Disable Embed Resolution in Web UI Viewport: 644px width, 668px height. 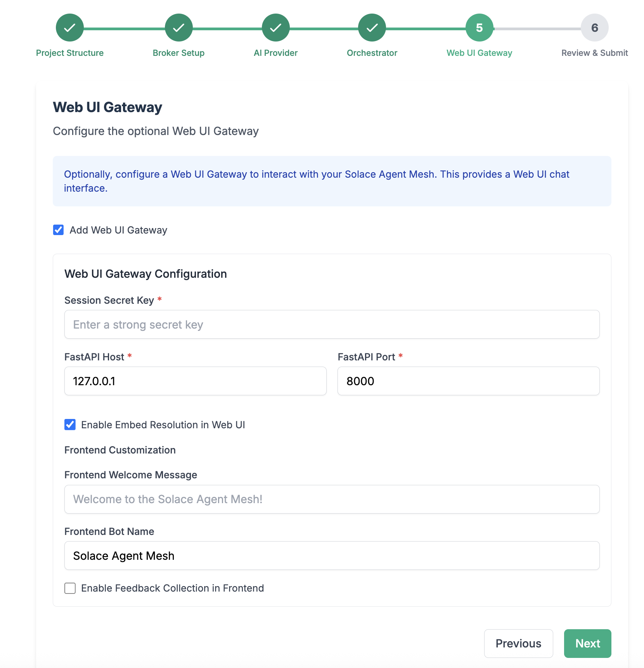tap(70, 425)
